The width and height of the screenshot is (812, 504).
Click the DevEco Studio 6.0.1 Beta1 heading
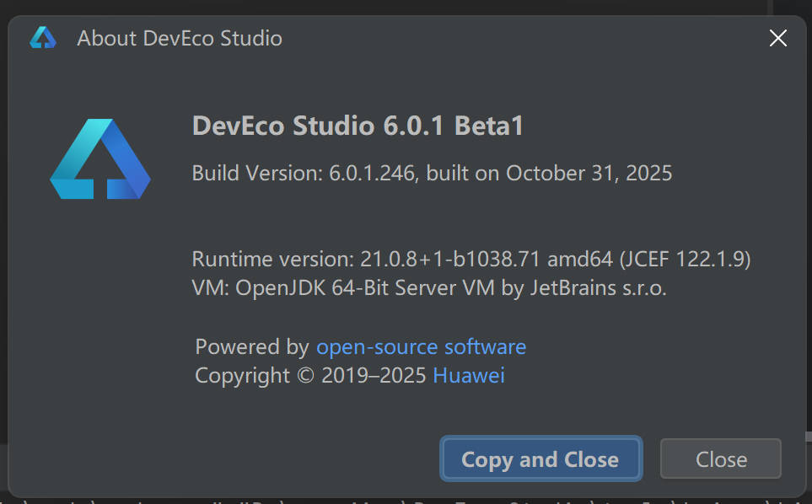[358, 126]
